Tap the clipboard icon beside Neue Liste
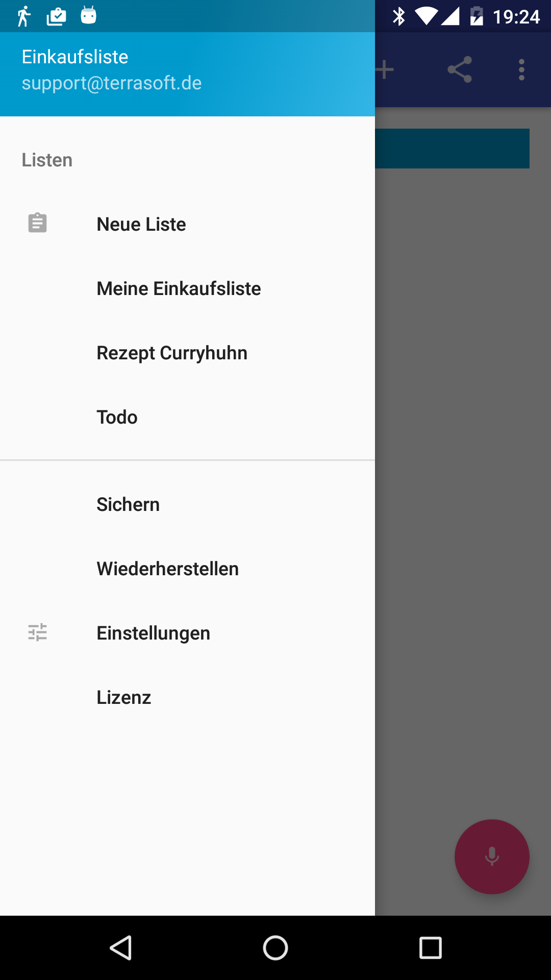Image resolution: width=551 pixels, height=980 pixels. tap(37, 223)
